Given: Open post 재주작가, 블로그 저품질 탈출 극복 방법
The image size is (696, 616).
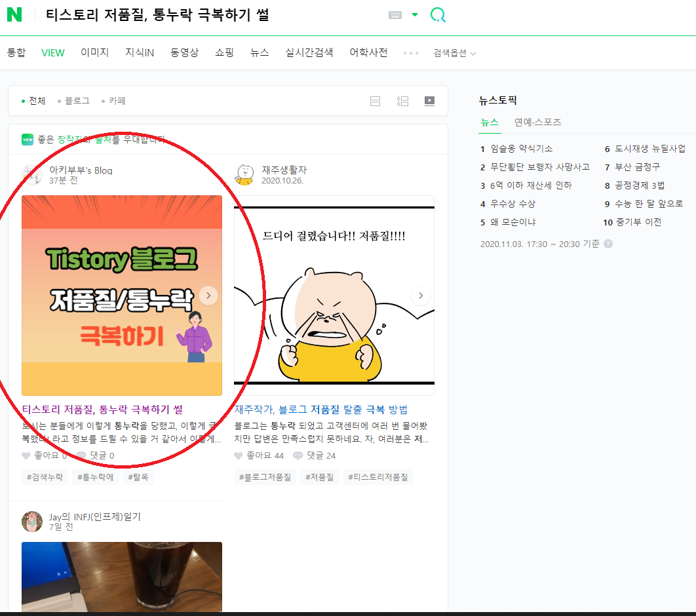Looking at the screenshot, I should click(321, 409).
